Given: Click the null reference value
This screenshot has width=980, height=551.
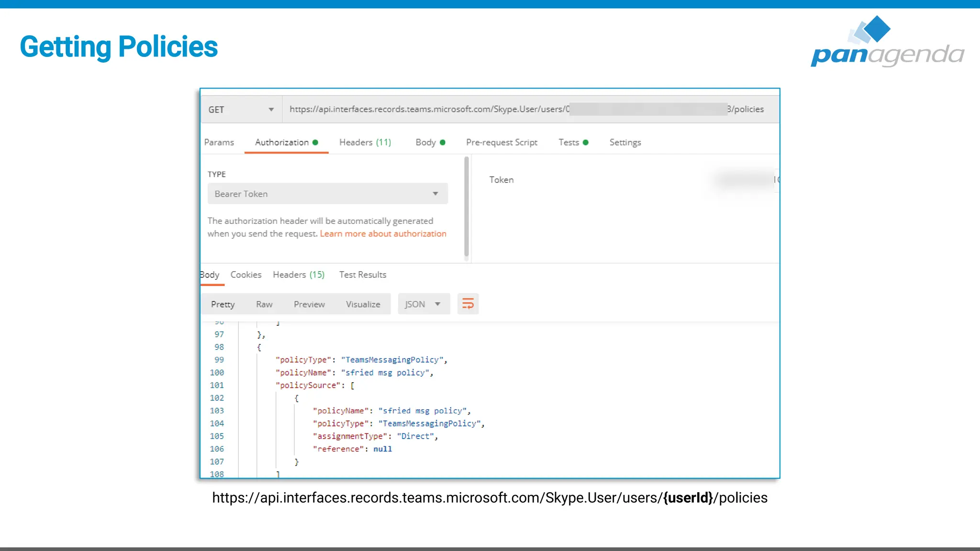Looking at the screenshot, I should pos(382,449).
